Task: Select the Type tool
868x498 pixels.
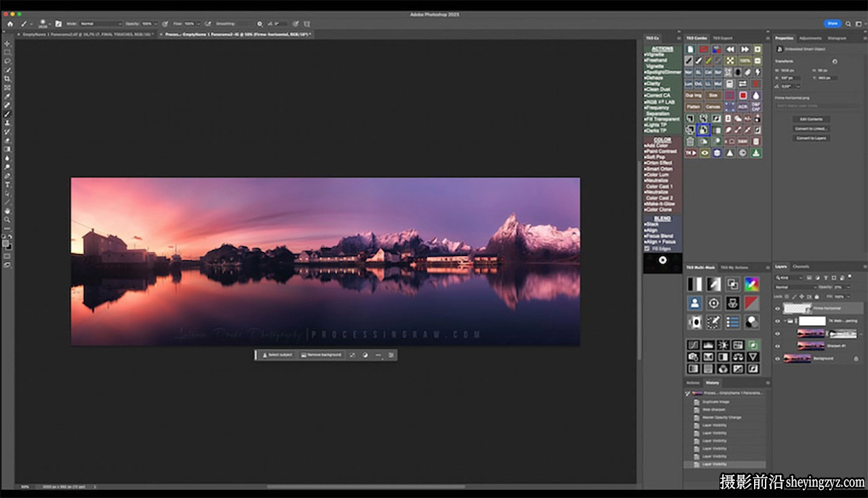Action: 7,185
